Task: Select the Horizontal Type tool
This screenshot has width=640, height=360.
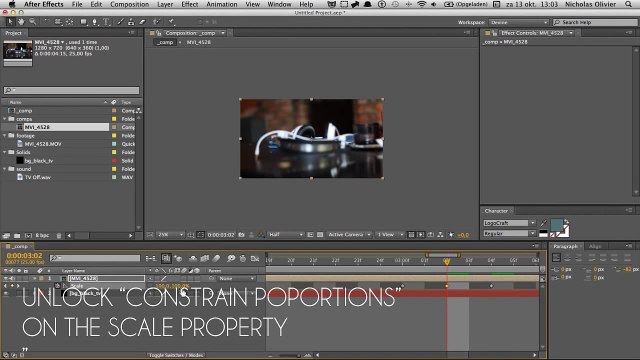Action: 106,22
